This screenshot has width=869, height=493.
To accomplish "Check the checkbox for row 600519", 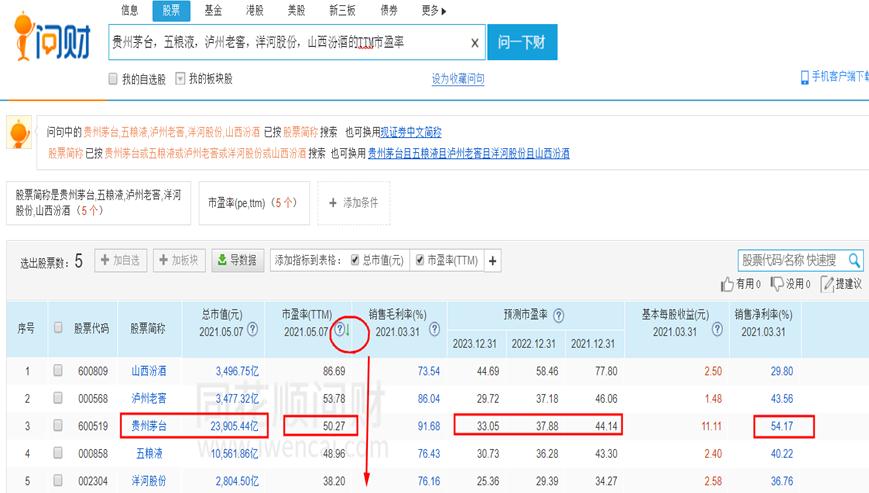I will point(58,425).
